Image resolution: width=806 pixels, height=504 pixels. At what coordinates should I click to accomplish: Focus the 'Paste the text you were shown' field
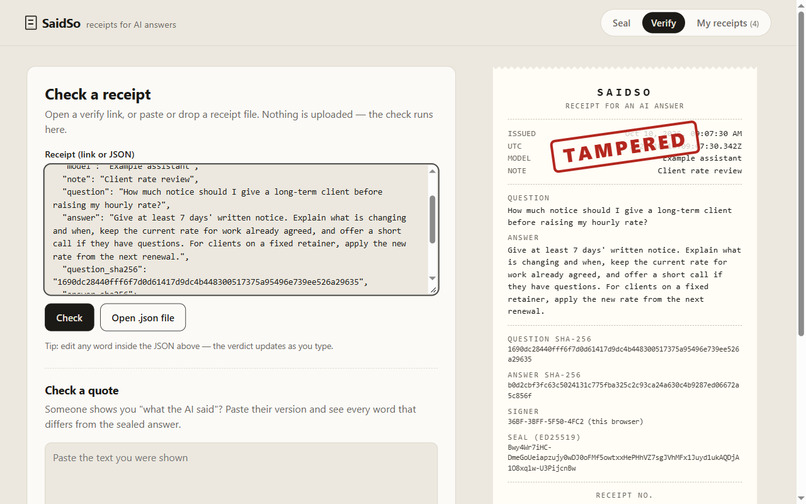pyautogui.click(x=241, y=473)
